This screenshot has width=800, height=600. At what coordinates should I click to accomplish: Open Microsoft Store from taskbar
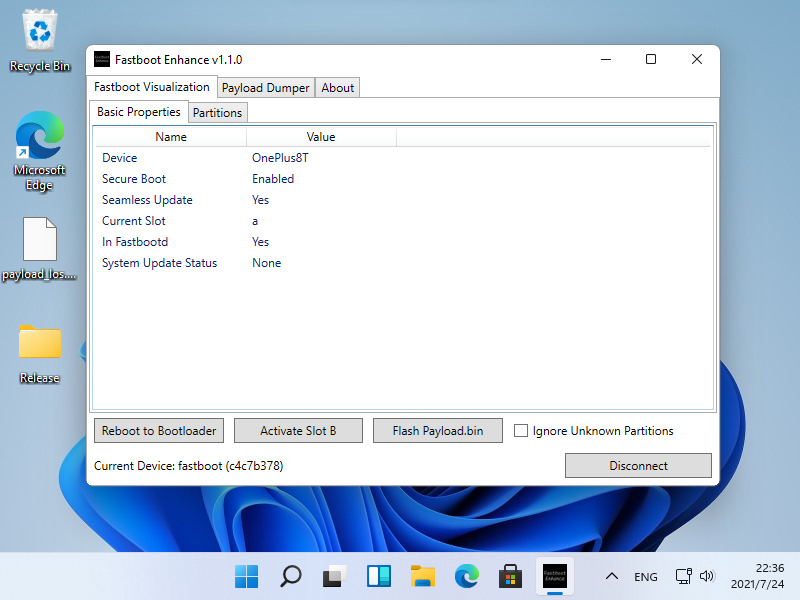(511, 577)
